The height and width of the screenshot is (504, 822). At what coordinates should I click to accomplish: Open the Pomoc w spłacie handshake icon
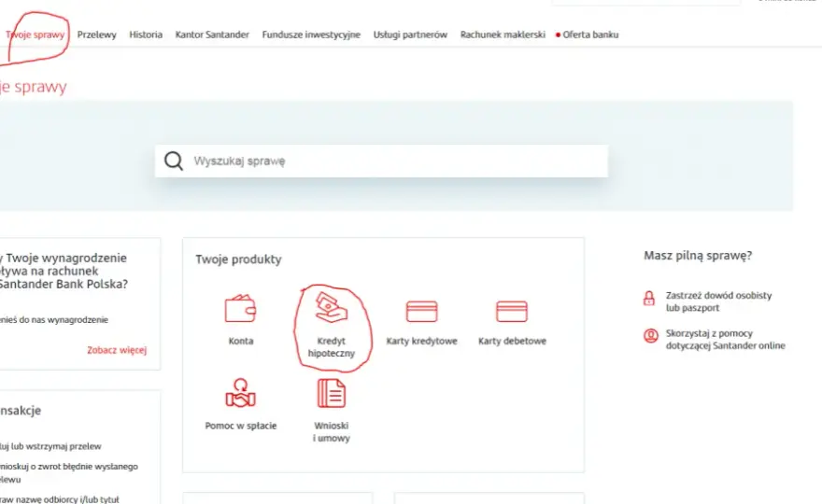coord(241,393)
